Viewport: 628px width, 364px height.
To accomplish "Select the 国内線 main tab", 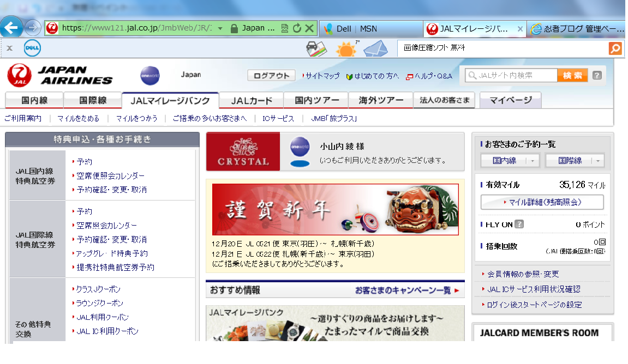I will click(34, 100).
